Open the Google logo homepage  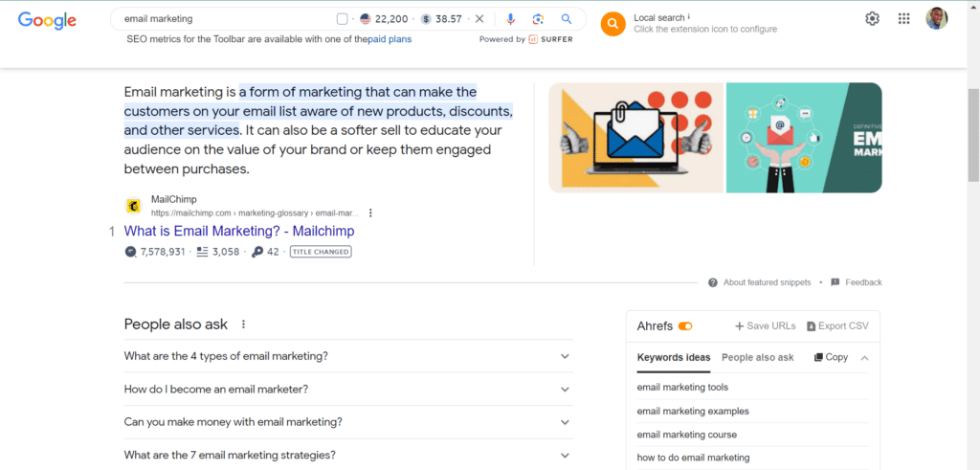click(47, 20)
